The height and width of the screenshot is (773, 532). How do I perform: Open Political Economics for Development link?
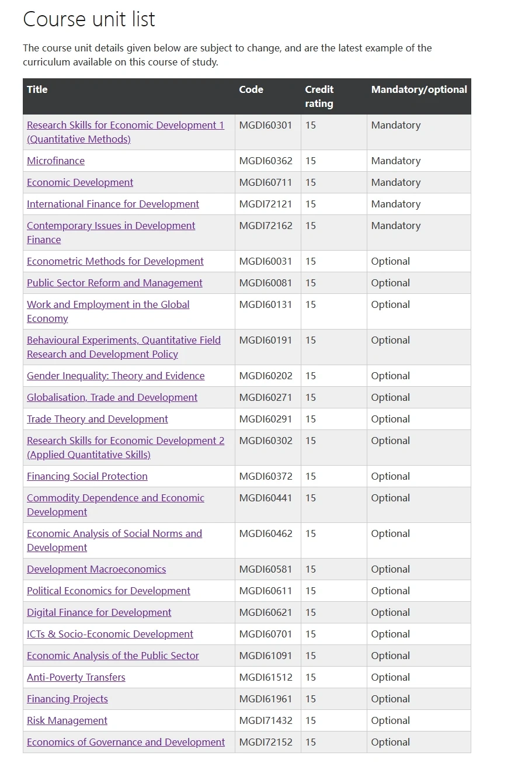[x=109, y=591]
